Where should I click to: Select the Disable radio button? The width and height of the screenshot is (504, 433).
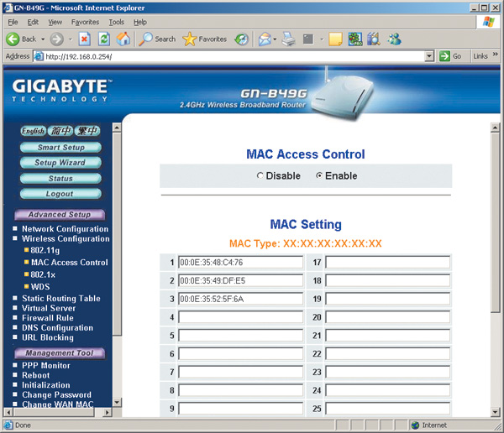tap(260, 175)
